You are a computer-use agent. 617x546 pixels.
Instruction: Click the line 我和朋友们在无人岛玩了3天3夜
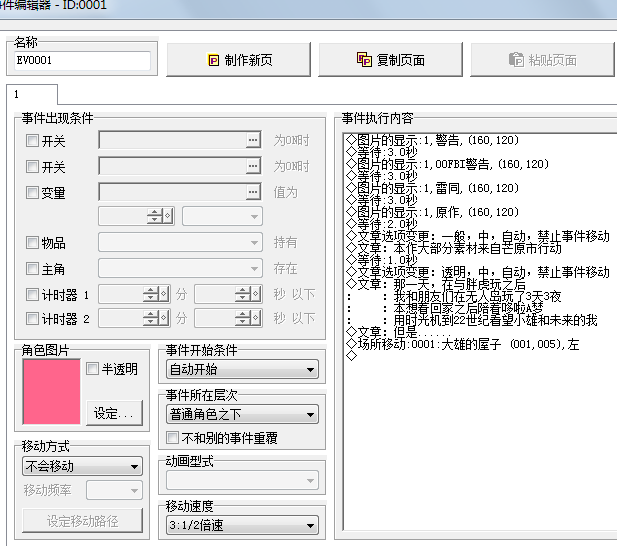pyautogui.click(x=477, y=296)
